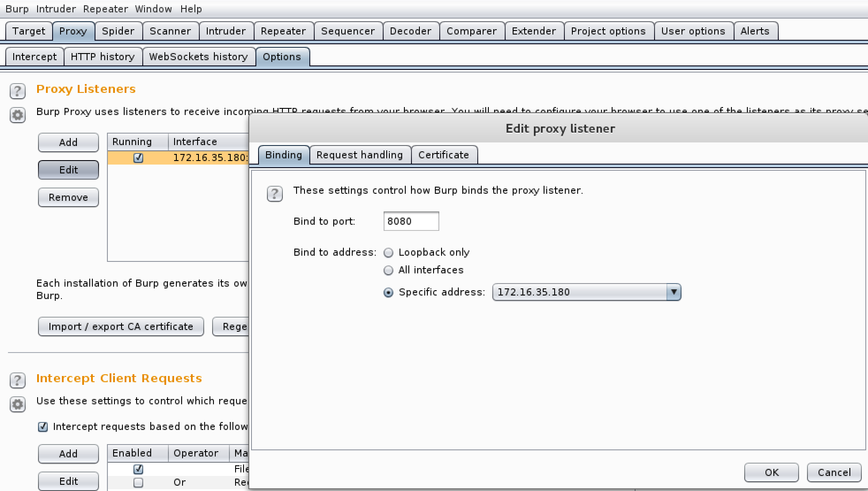Open the Request handling tab
Viewport: 868px width, 491px height.
[x=360, y=155]
